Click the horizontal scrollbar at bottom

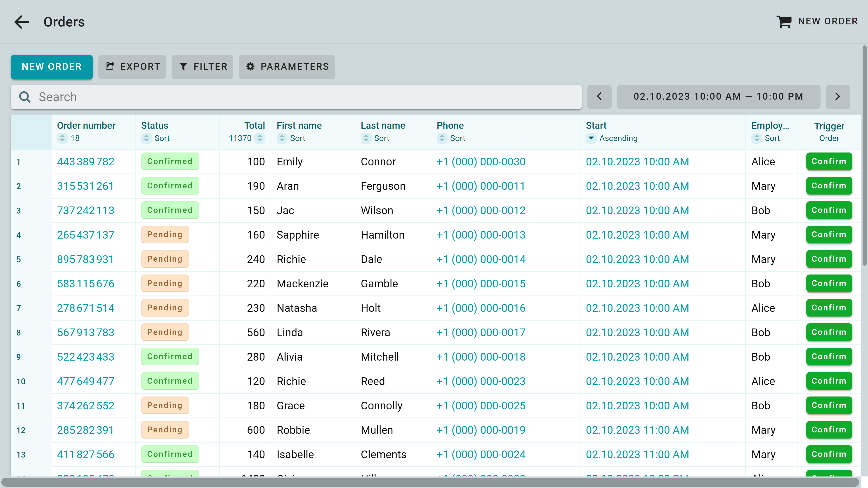(x=430, y=482)
